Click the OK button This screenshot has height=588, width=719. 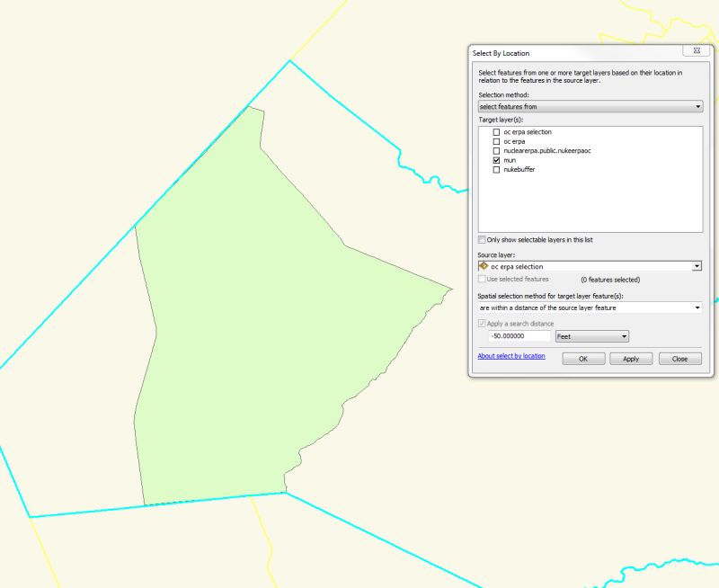point(583,359)
